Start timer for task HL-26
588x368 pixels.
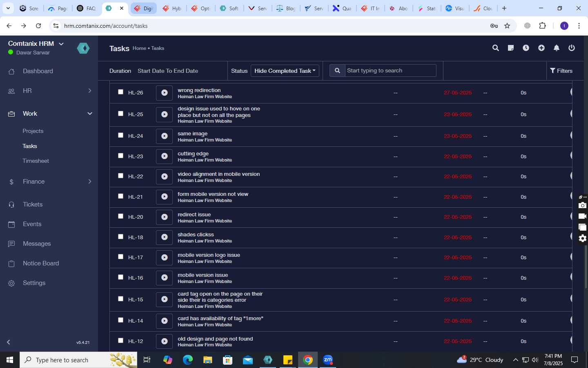pyautogui.click(x=164, y=93)
